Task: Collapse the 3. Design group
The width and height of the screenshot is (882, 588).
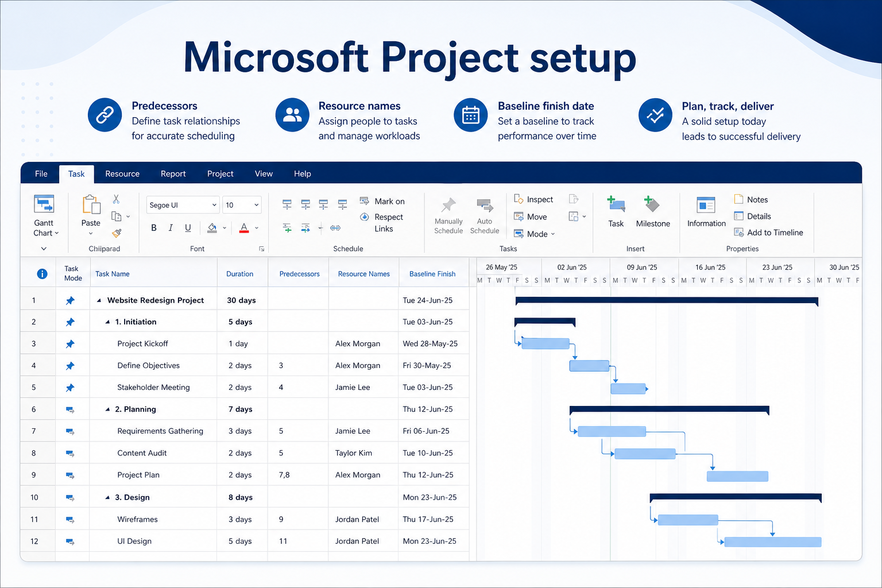Action: (x=107, y=497)
